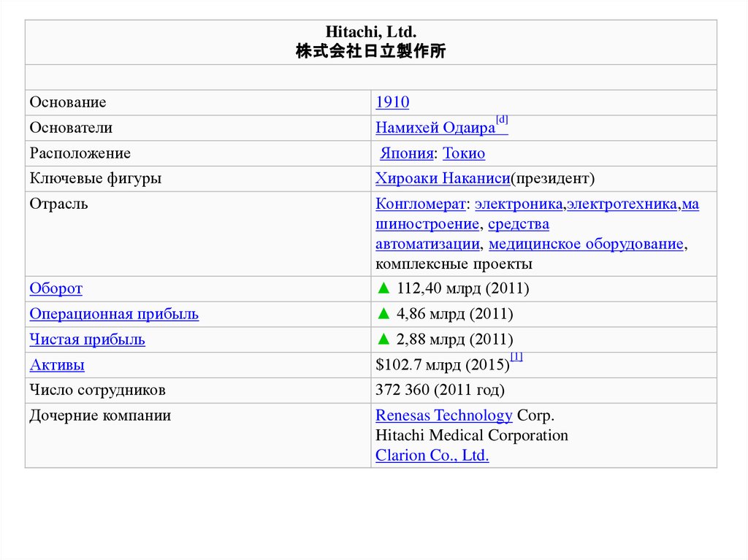Open the 1910 founding year link
Image resolution: width=748 pixels, height=560 pixels.
coord(392,102)
